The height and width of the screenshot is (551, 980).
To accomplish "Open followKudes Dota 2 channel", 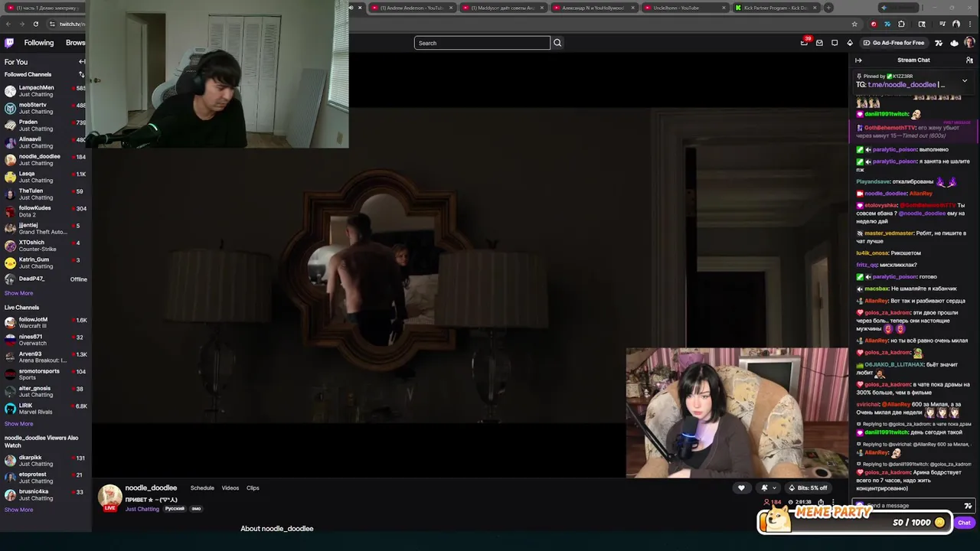I will (x=45, y=211).
